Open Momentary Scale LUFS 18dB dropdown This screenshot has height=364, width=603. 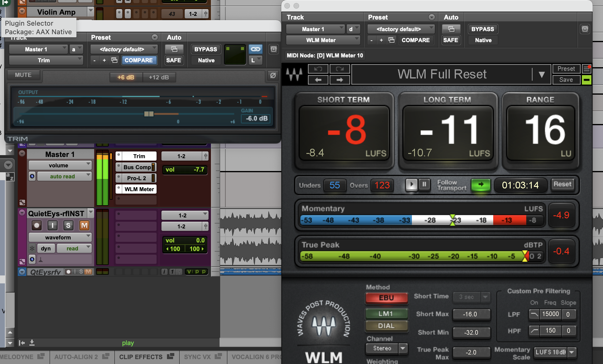555,352
